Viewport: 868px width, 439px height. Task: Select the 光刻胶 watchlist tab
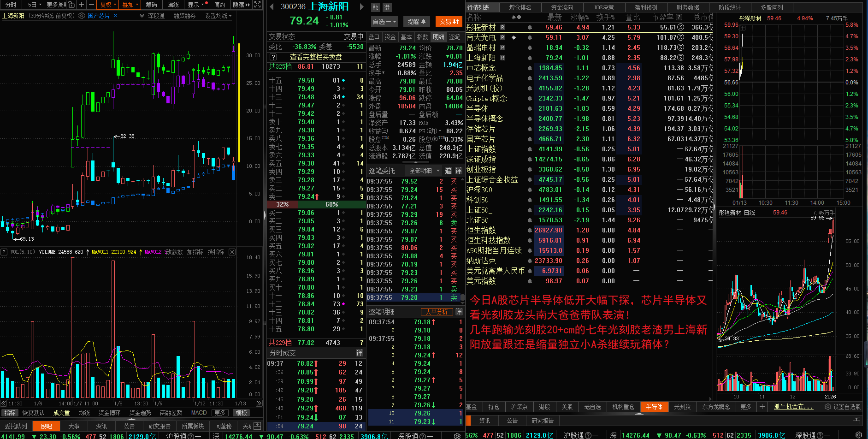[x=682, y=407]
